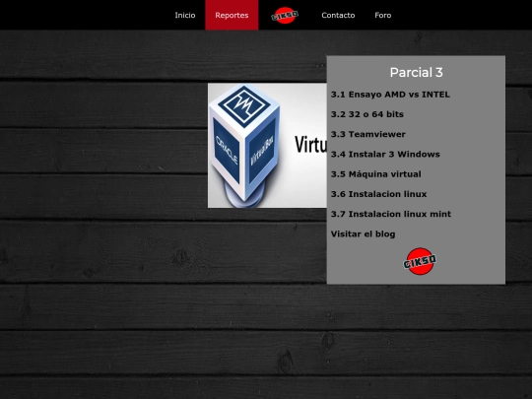The width and height of the screenshot is (532, 399).
Task: Open the 3.2 32 o 64 bits report
Action: coord(367,114)
